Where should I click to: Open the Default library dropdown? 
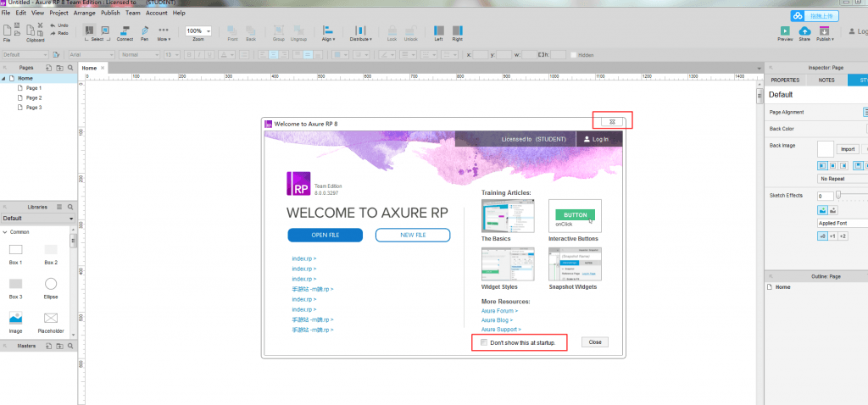(37, 219)
